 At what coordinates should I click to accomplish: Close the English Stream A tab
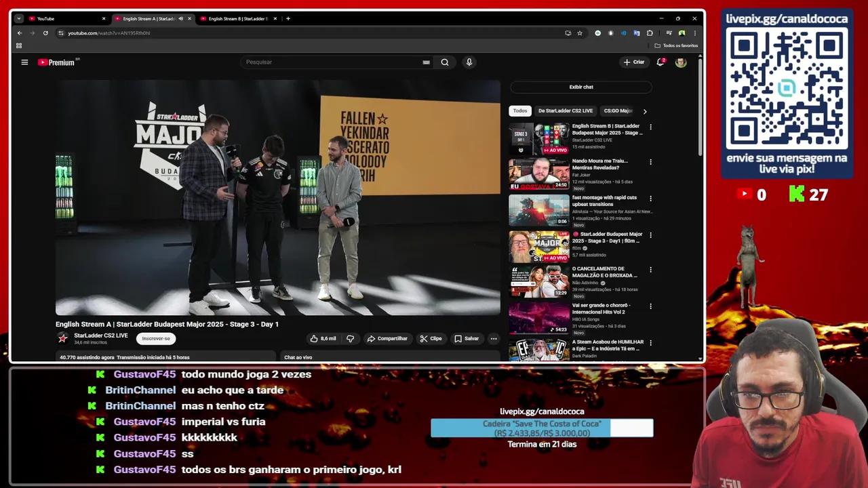(189, 18)
